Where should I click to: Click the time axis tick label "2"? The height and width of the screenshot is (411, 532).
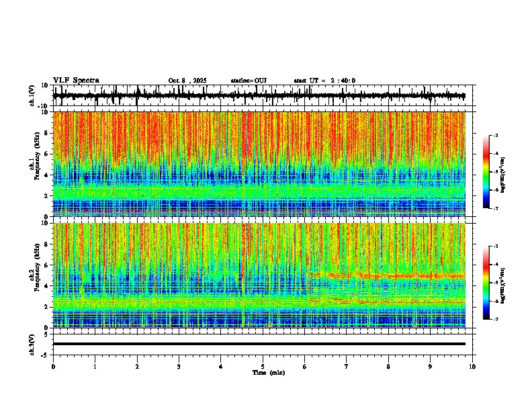(137, 367)
